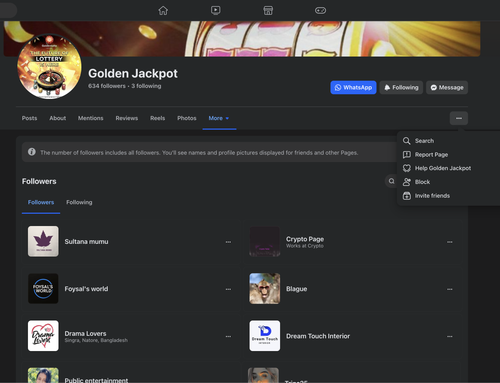Click the page options ellipsis button
Viewport: 500px width, 383px height.
click(459, 118)
